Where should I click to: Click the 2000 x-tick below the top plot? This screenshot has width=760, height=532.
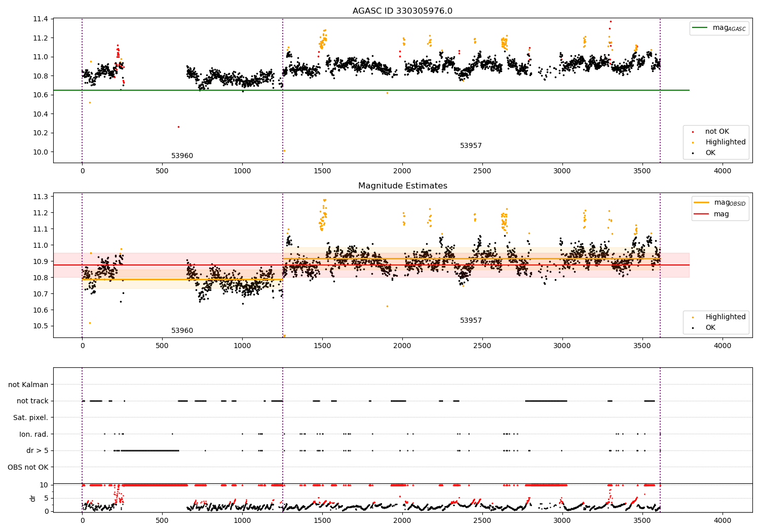[x=402, y=171]
